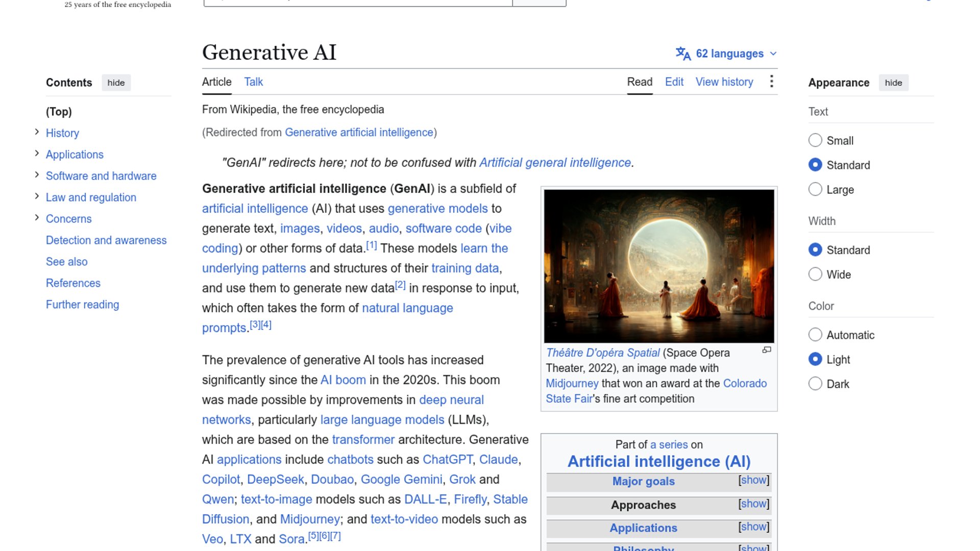
Task: Jump to (Top) in Contents
Action: pos(59,112)
